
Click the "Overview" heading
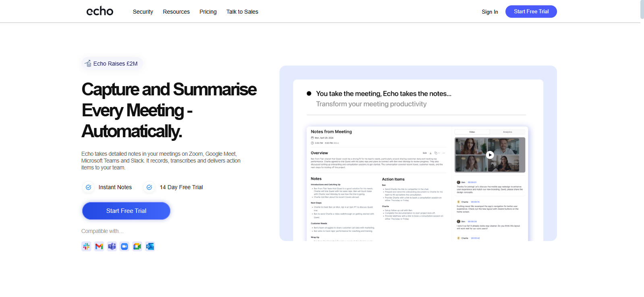[319, 153]
